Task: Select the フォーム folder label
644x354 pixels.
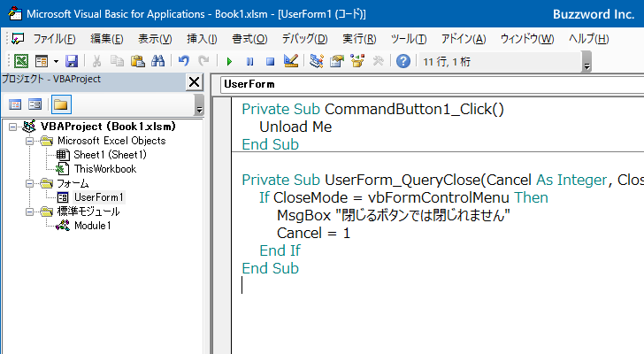Action: (x=73, y=183)
